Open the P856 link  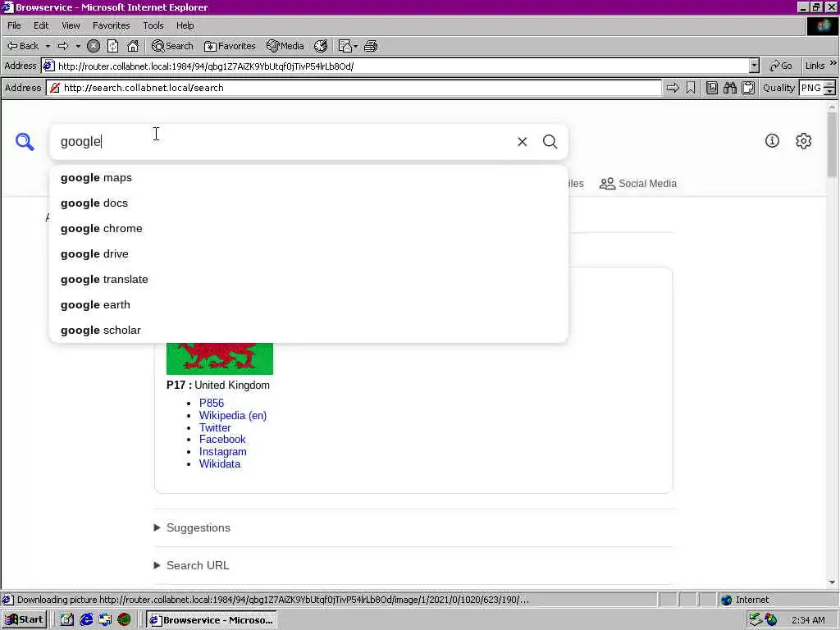point(212,403)
